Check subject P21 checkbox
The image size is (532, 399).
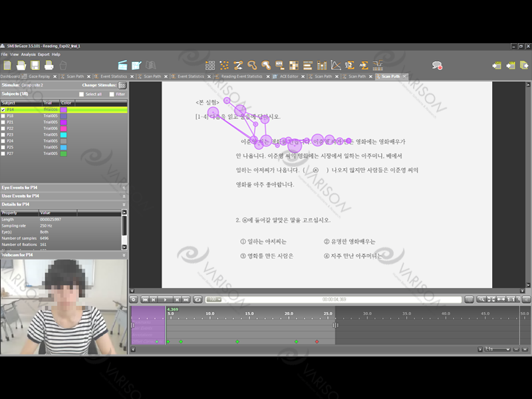(x=3, y=122)
